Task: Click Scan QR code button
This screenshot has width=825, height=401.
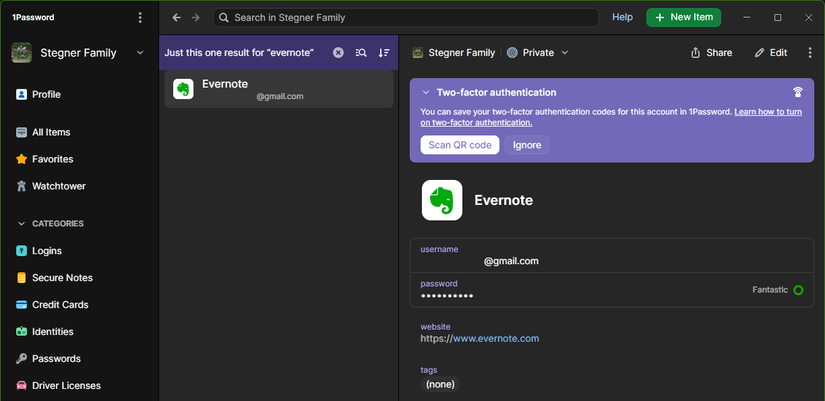Action: click(x=460, y=145)
